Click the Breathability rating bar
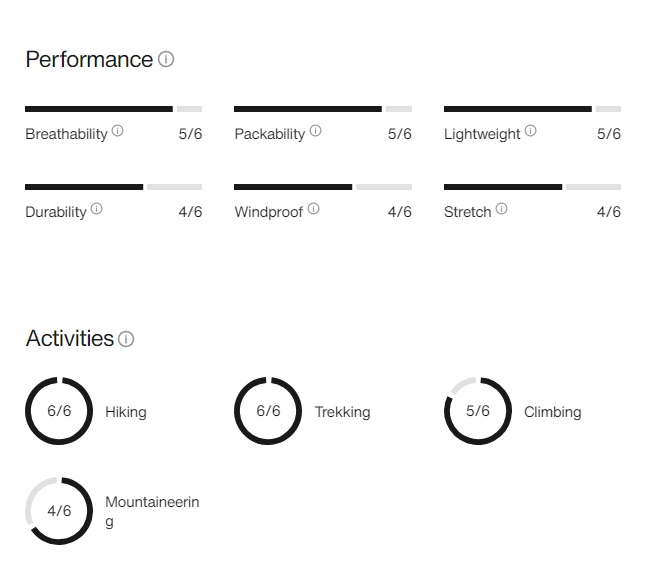This screenshot has height=579, width=652. pos(114,109)
